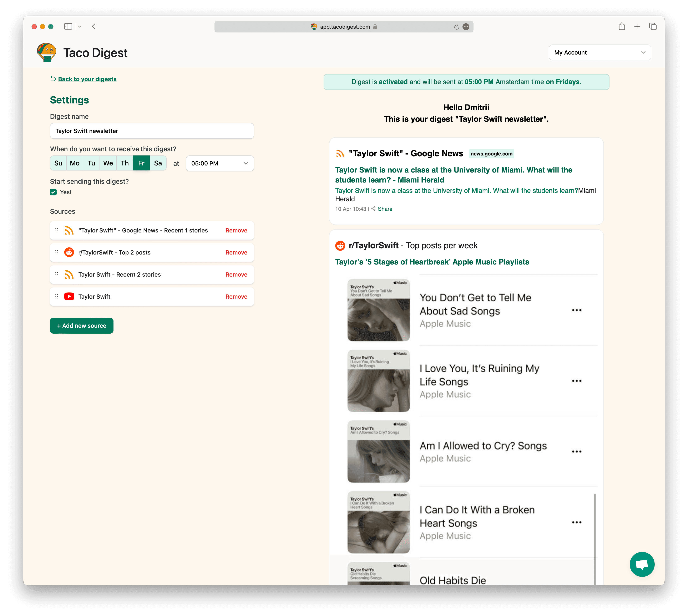Grab drag handle of Recent 2 stories source
Screen dimensions: 688x616
click(x=57, y=274)
